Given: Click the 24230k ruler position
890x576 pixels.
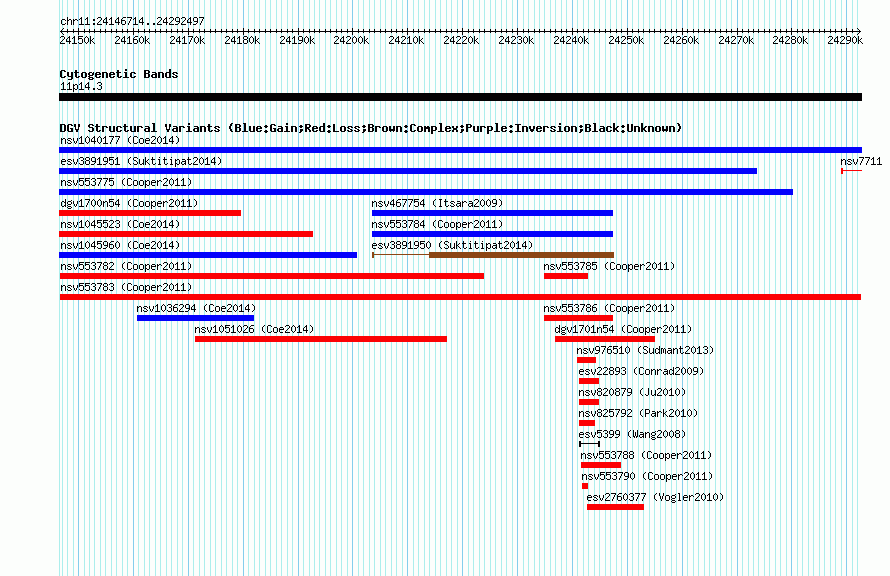Looking at the screenshot, I should [x=517, y=40].
